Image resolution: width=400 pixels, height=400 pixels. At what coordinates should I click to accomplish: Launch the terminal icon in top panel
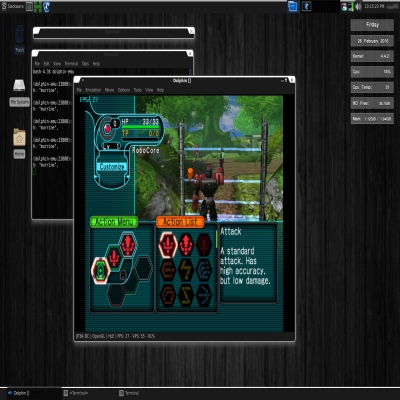[x=29, y=6]
